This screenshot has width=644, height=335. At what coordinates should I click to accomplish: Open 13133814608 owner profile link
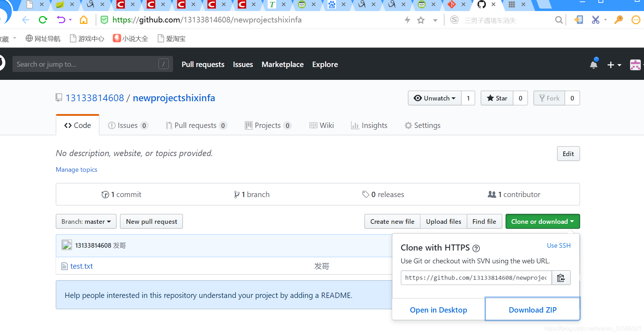point(95,98)
